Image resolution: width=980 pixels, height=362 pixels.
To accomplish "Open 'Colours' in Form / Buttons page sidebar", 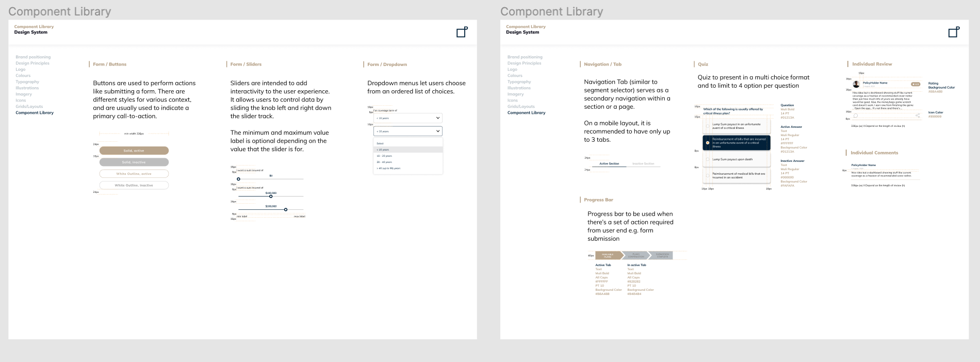I will click(23, 76).
